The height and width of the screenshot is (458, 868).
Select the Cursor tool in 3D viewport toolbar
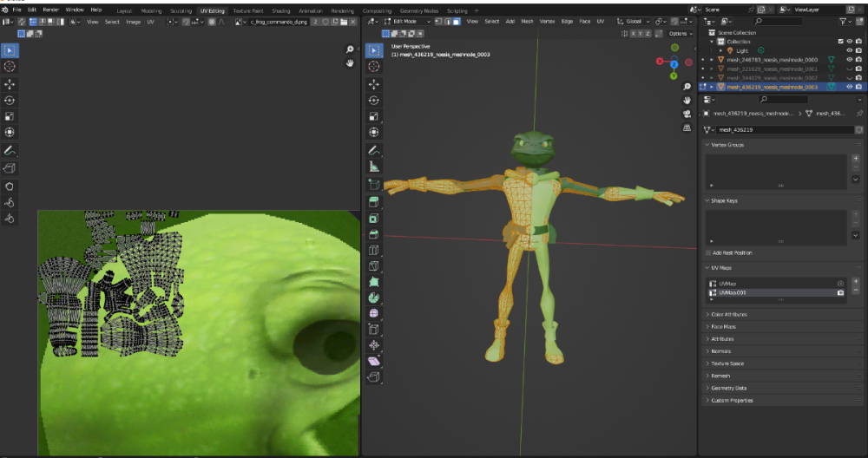[374, 67]
